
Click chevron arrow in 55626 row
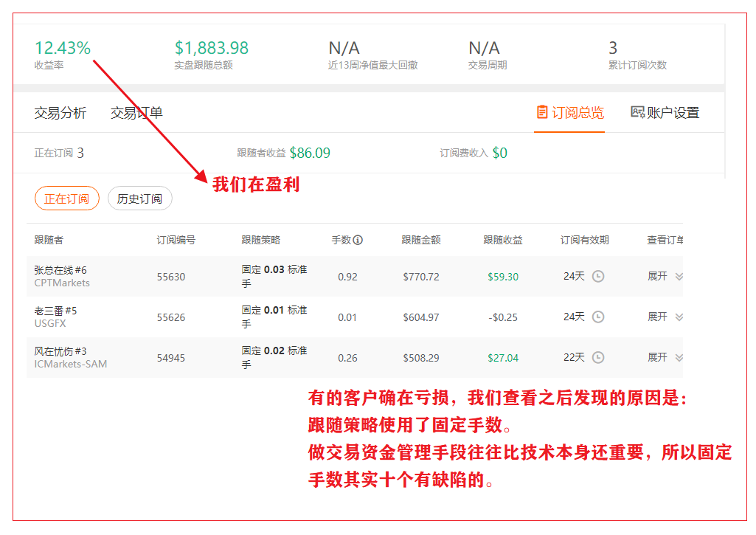(x=679, y=317)
